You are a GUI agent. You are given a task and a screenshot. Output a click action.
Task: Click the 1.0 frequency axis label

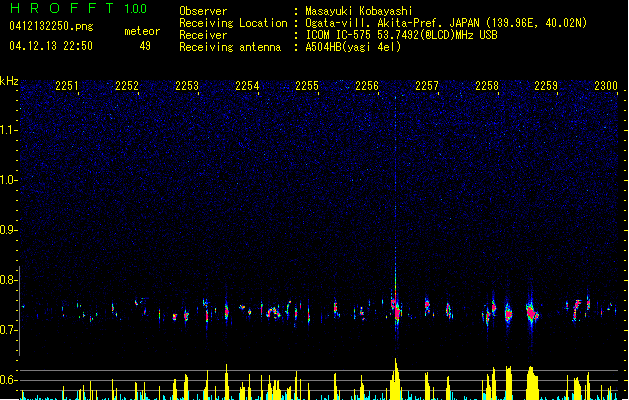coord(8,180)
